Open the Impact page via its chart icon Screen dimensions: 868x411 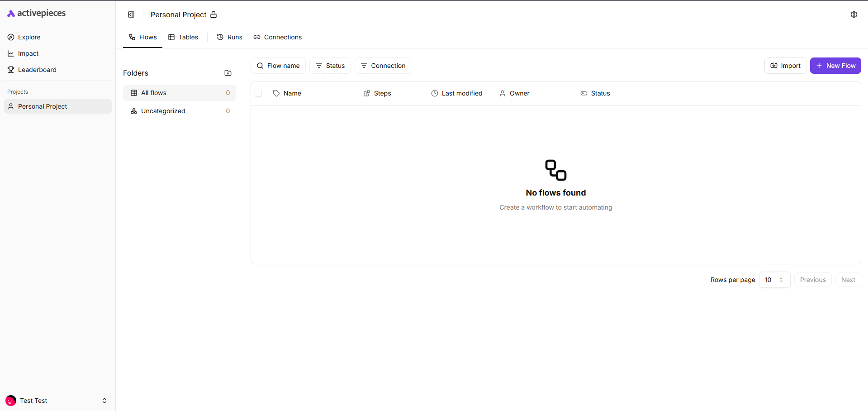tap(10, 53)
